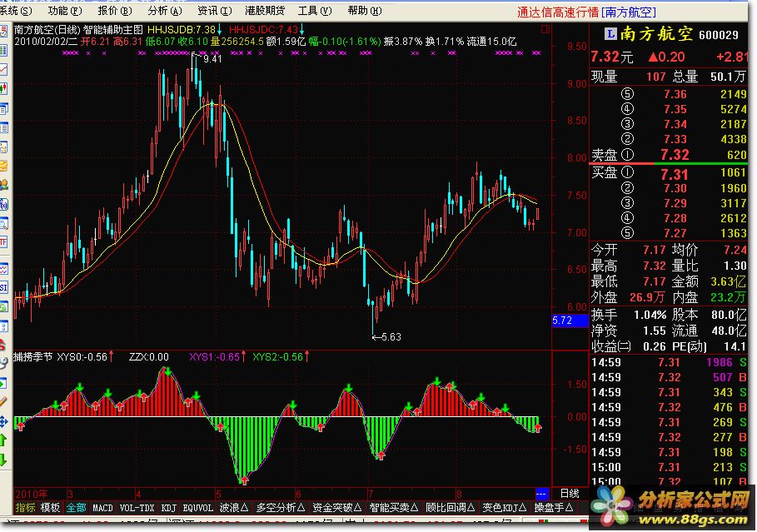Open the 功能(F) menu
Viewport: 757px width, 532px height.
pyautogui.click(x=65, y=11)
